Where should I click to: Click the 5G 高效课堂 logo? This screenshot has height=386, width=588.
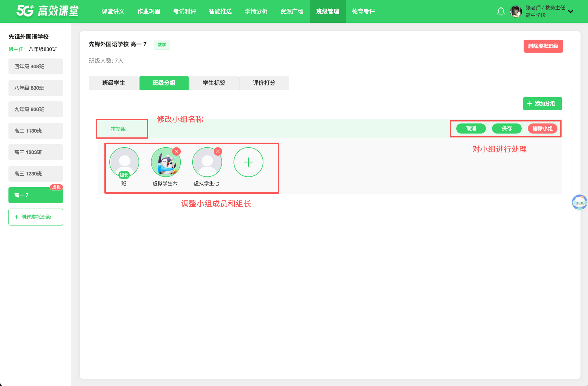click(47, 11)
